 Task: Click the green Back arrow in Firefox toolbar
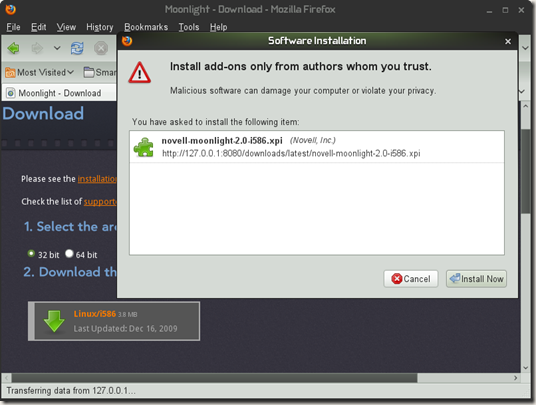point(14,48)
